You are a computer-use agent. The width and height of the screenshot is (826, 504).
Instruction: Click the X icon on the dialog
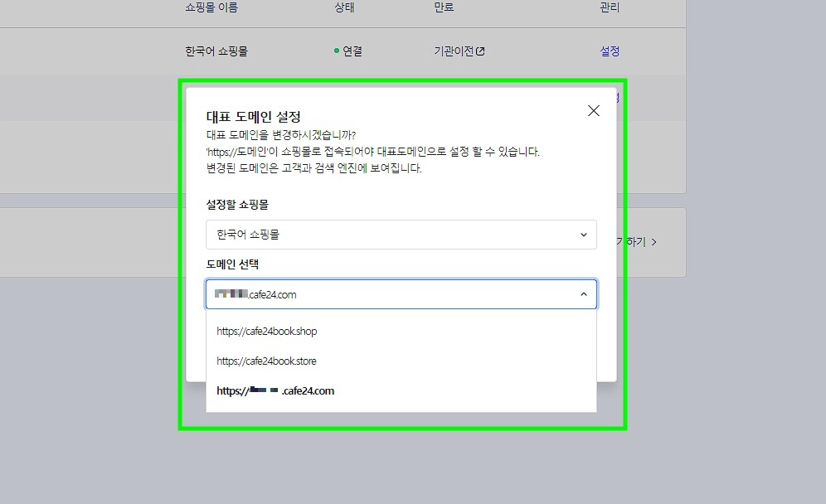pos(593,110)
